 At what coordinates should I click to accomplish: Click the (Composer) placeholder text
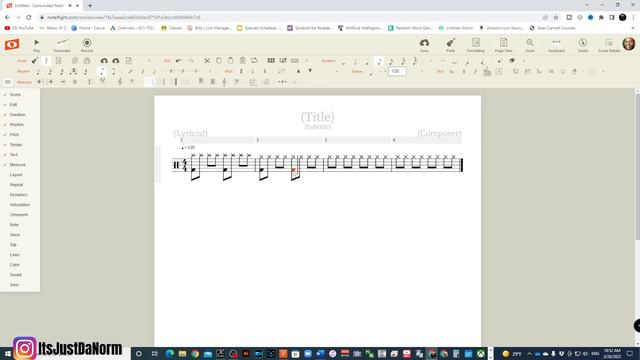pyautogui.click(x=439, y=133)
